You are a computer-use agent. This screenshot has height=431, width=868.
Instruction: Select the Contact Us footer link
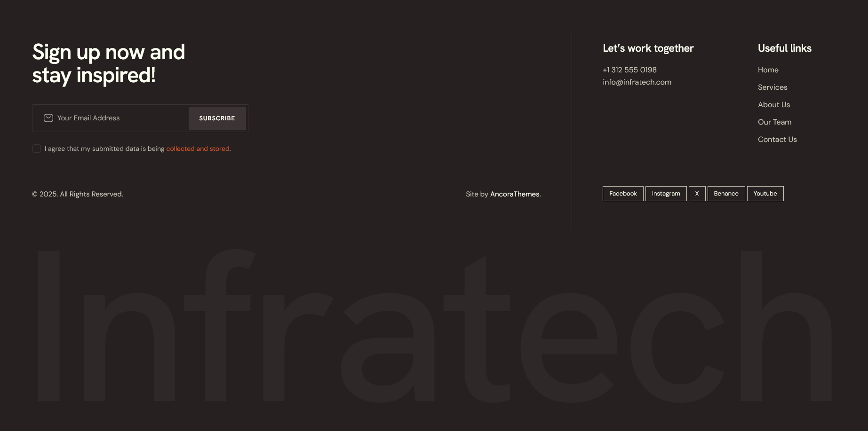pyautogui.click(x=777, y=140)
